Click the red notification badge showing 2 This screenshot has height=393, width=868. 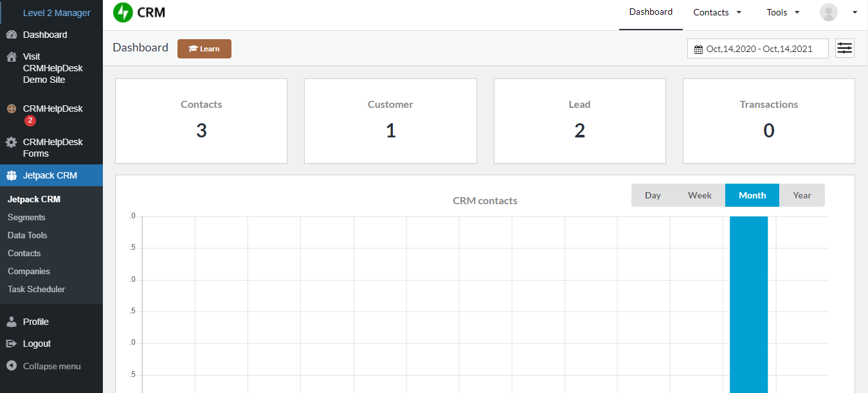(30, 121)
